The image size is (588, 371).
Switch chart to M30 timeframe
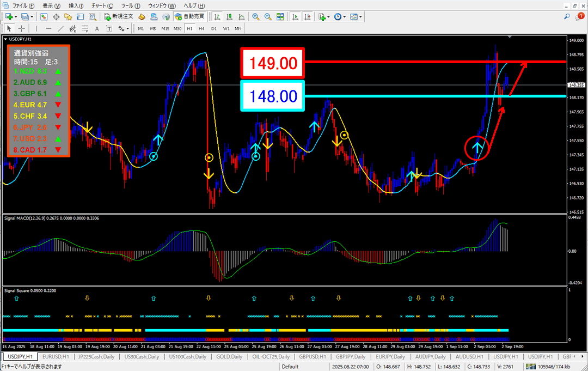tap(177, 28)
